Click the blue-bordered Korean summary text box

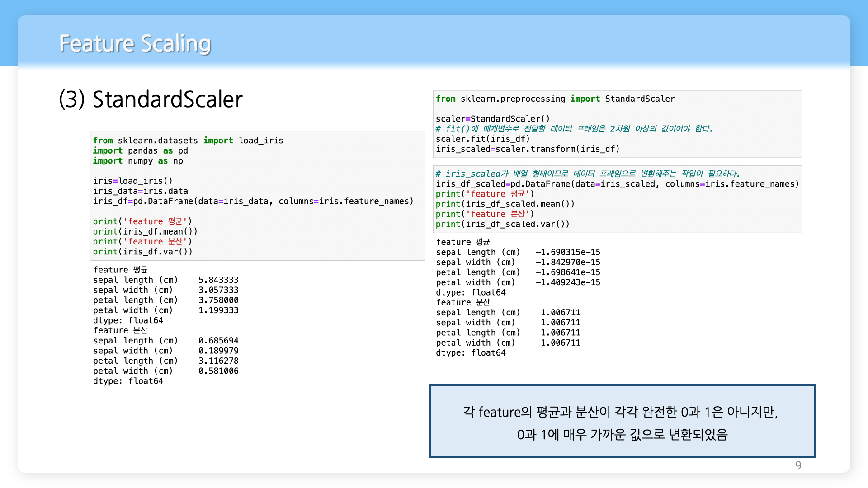[x=622, y=421]
